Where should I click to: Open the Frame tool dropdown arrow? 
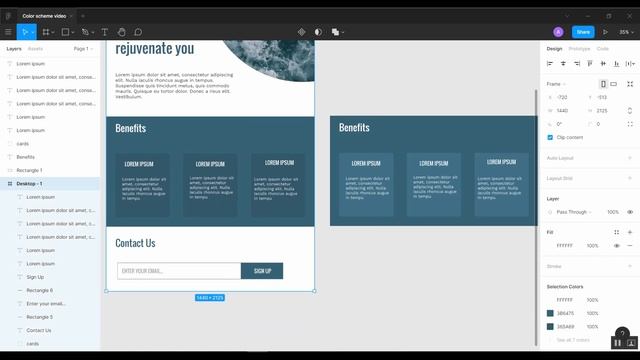click(53, 32)
